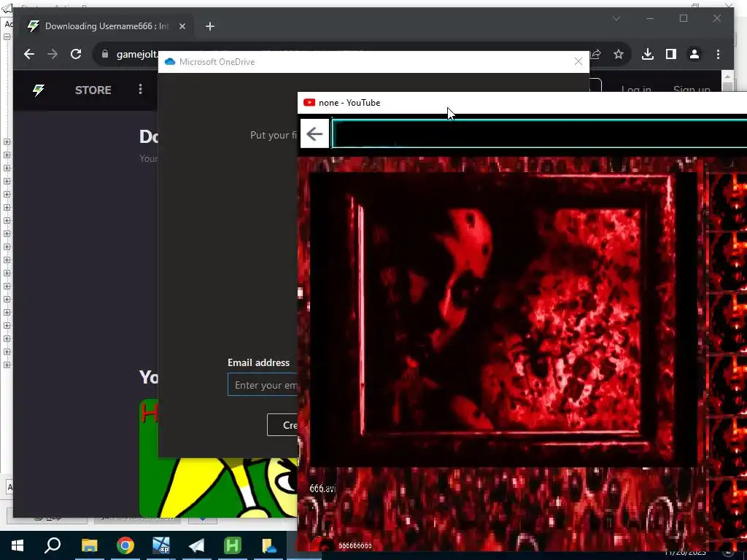Screen dimensions: 747x560
Task: Click the OneDrive cloud title icon
Action: (169, 61)
